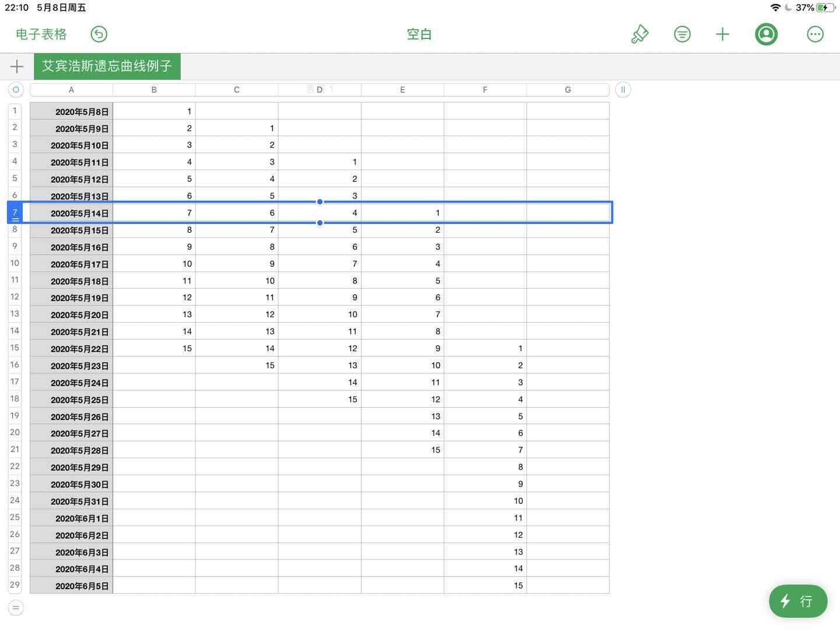The height and width of the screenshot is (630, 840).
Task: Tap the cell 2020年5月18日
Action: (71, 281)
